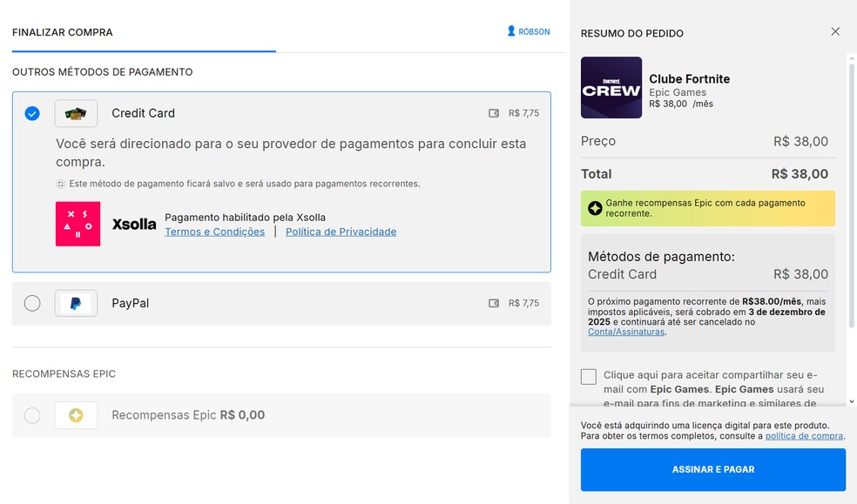The height and width of the screenshot is (504, 857).
Task: Click the wallet icon in PayPal row
Action: [494, 303]
